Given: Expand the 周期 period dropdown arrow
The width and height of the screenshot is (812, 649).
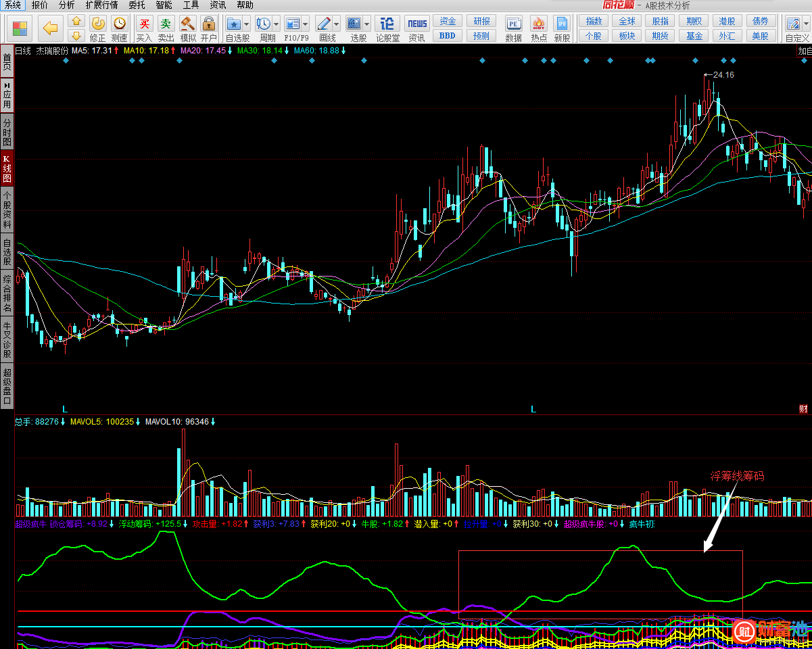Looking at the screenshot, I should [x=276, y=24].
